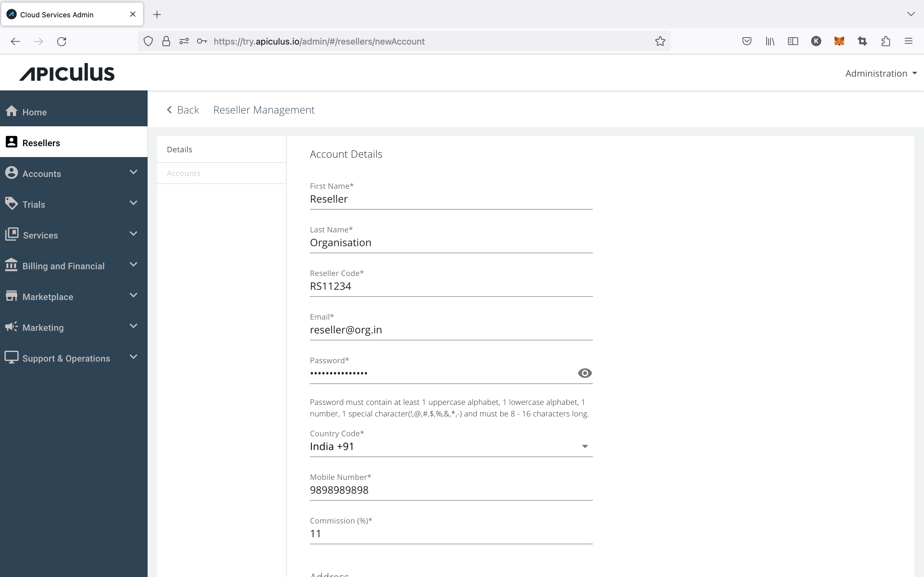This screenshot has height=577, width=924.
Task: Toggle password visibility with the eye icon
Action: (x=585, y=373)
